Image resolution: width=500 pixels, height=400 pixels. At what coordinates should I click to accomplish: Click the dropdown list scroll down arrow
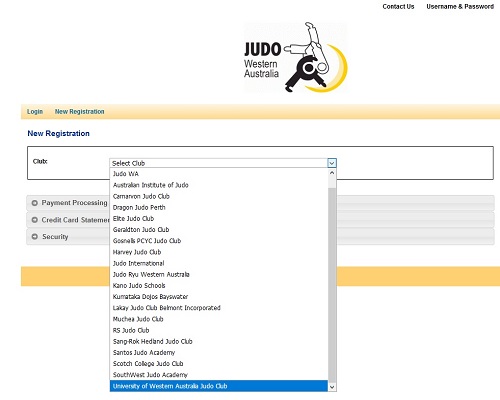332,387
